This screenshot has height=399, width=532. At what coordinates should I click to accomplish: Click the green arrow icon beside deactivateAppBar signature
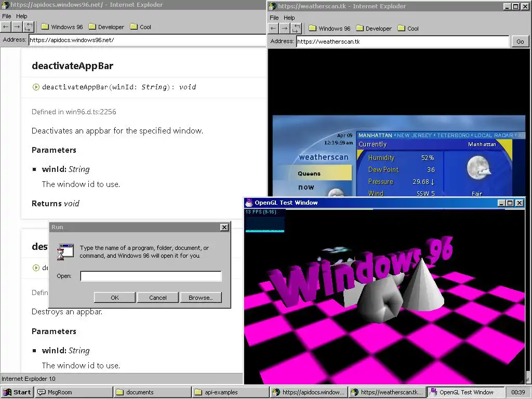click(x=36, y=87)
